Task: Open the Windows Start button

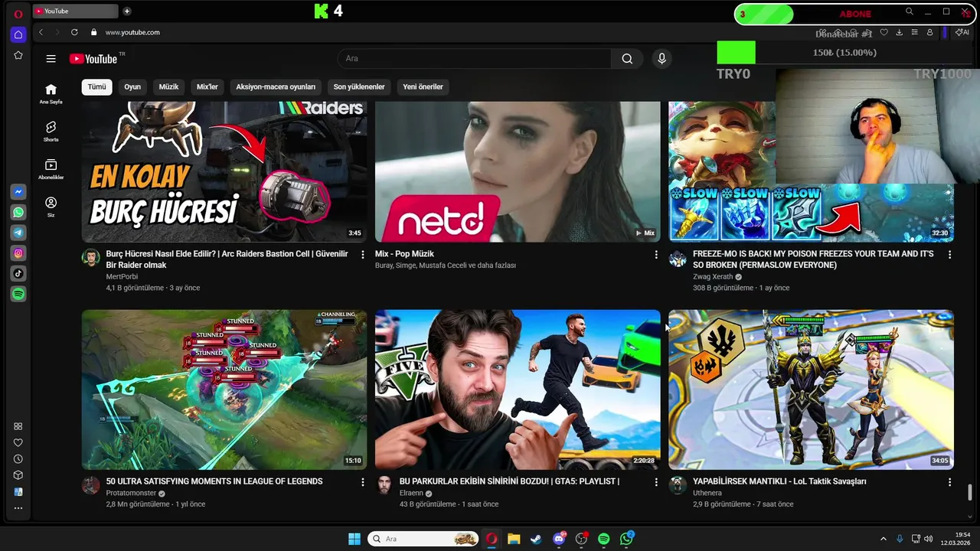Action: pyautogui.click(x=354, y=539)
